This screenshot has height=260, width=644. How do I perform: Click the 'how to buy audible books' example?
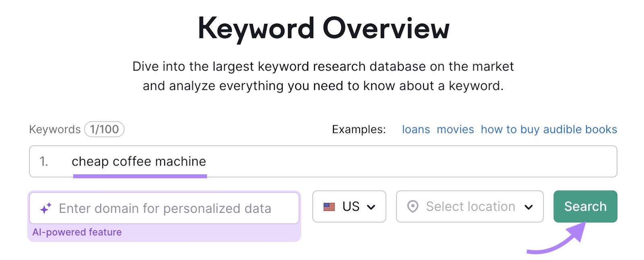548,129
